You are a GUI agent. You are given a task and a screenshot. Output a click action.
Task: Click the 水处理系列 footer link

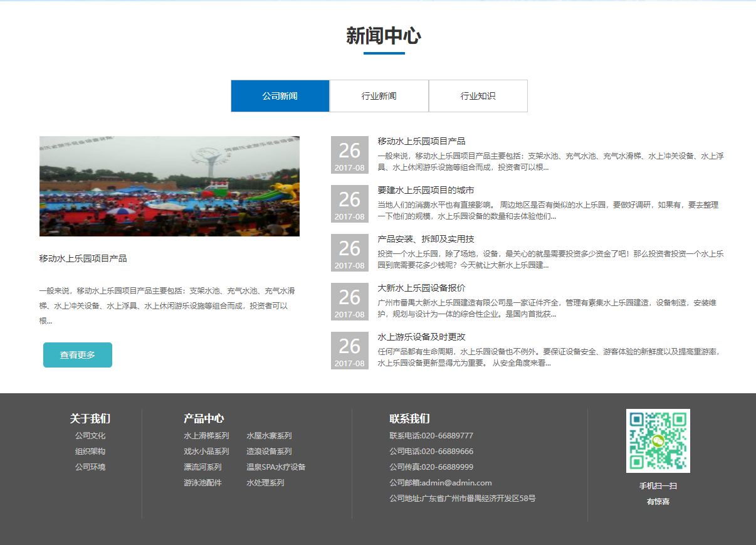[x=265, y=483]
